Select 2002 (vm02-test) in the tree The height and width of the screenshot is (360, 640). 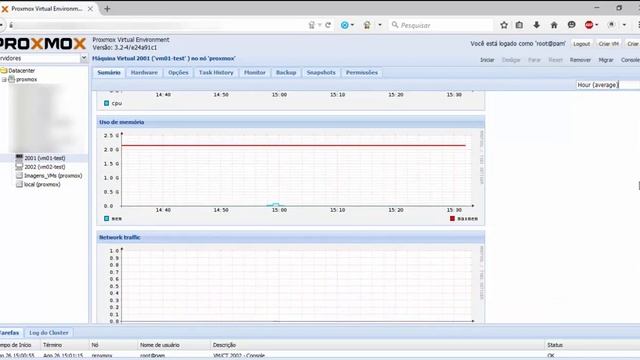(x=44, y=167)
